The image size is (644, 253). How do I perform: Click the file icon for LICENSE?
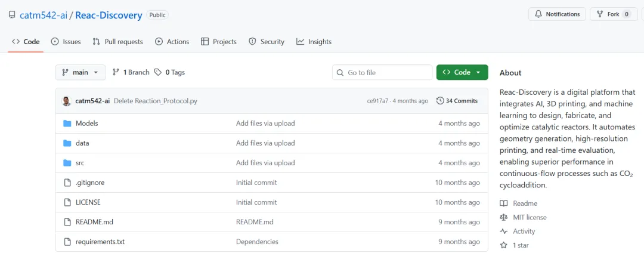point(67,202)
